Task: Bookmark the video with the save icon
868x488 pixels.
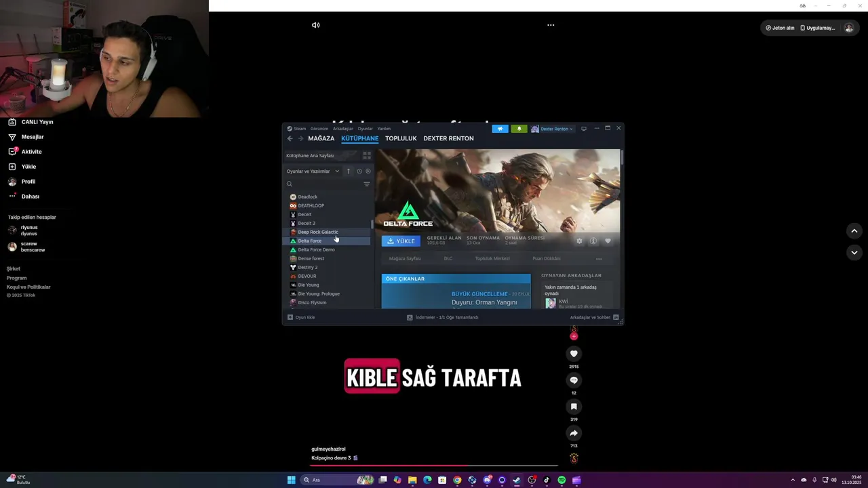Action: 574,407
